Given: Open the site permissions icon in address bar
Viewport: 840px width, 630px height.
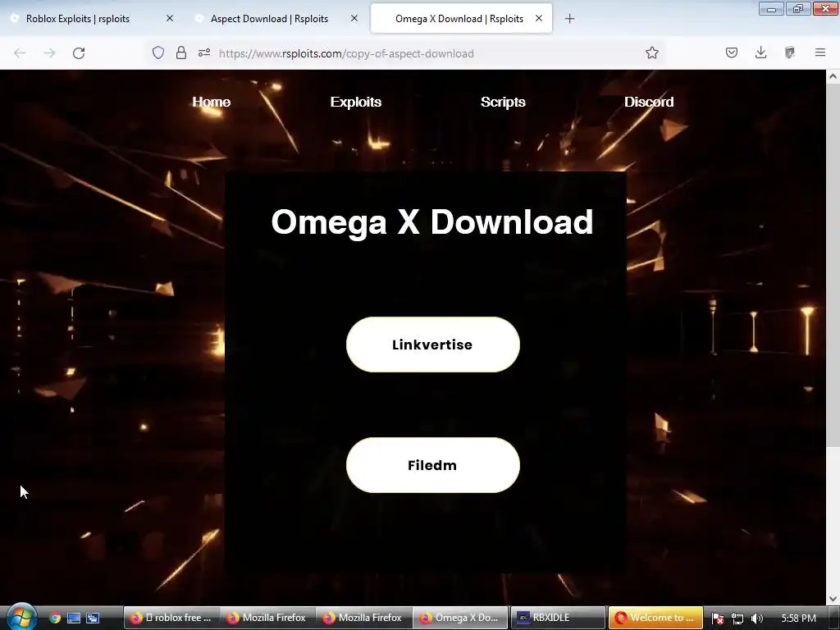Looking at the screenshot, I should (204, 52).
